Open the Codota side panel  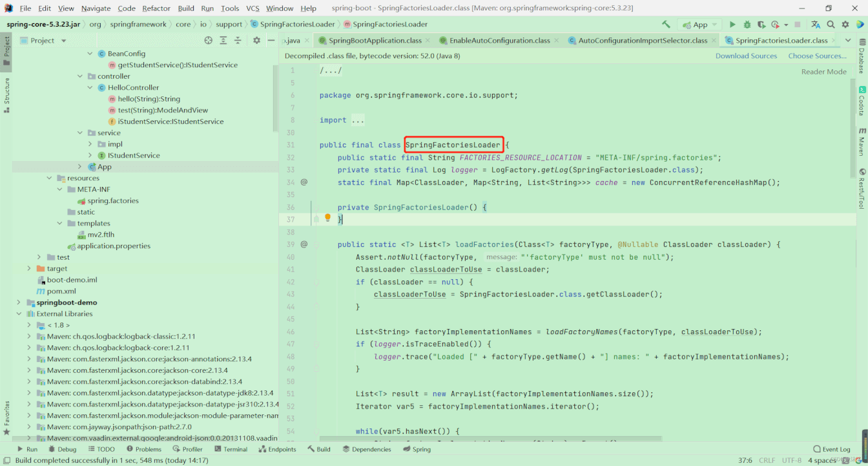[x=862, y=100]
